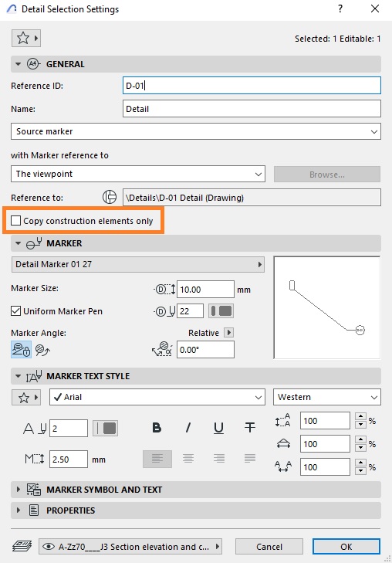Set text alignment to left
The image size is (392, 563).
click(157, 459)
